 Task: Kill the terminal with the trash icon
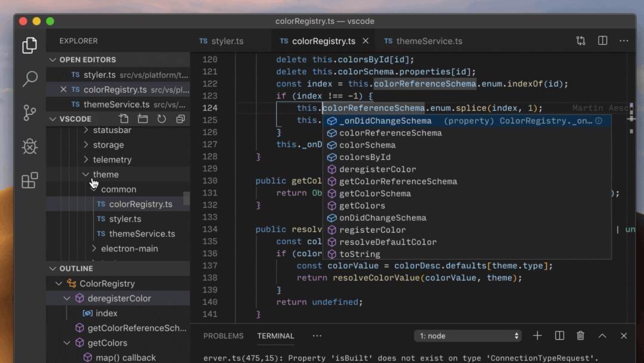[x=581, y=336]
